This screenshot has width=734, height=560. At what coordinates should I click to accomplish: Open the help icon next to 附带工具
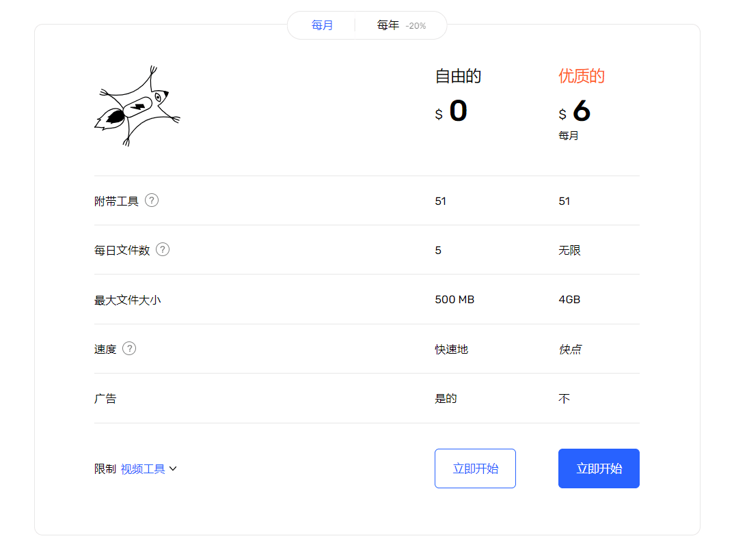pos(152,200)
